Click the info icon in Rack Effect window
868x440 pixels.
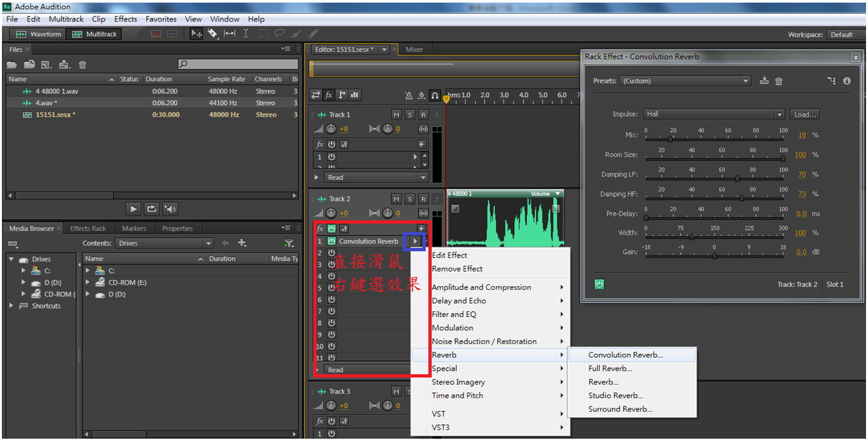point(847,81)
